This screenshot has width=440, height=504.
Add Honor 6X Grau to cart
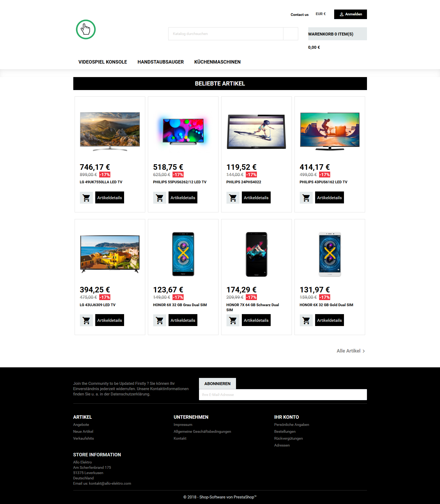click(x=160, y=320)
